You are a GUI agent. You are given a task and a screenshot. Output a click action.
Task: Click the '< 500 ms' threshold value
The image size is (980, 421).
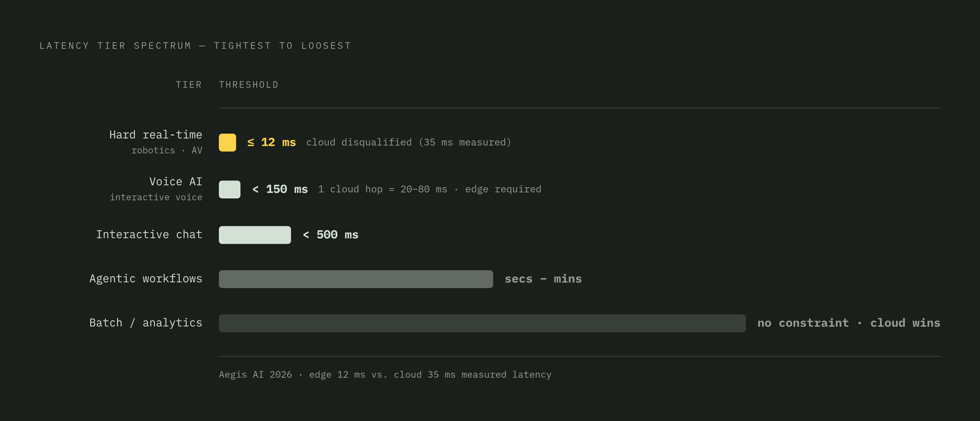[330, 235]
